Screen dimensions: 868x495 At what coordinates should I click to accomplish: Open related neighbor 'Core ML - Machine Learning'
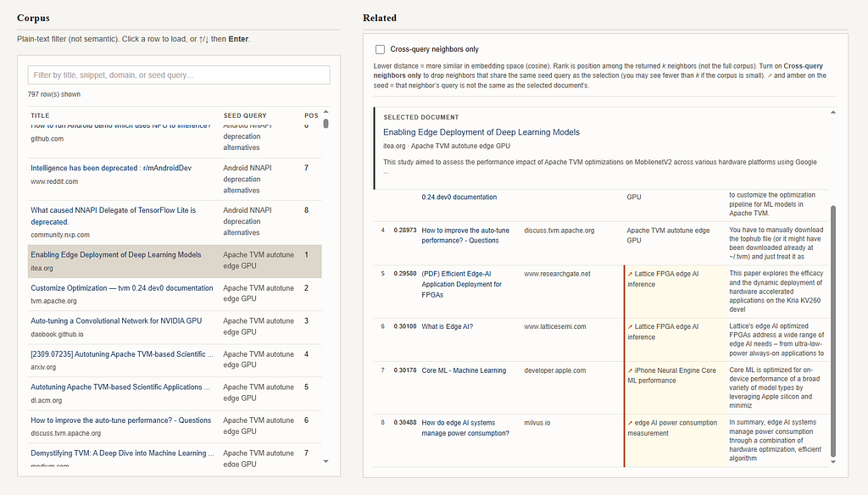[x=464, y=370]
